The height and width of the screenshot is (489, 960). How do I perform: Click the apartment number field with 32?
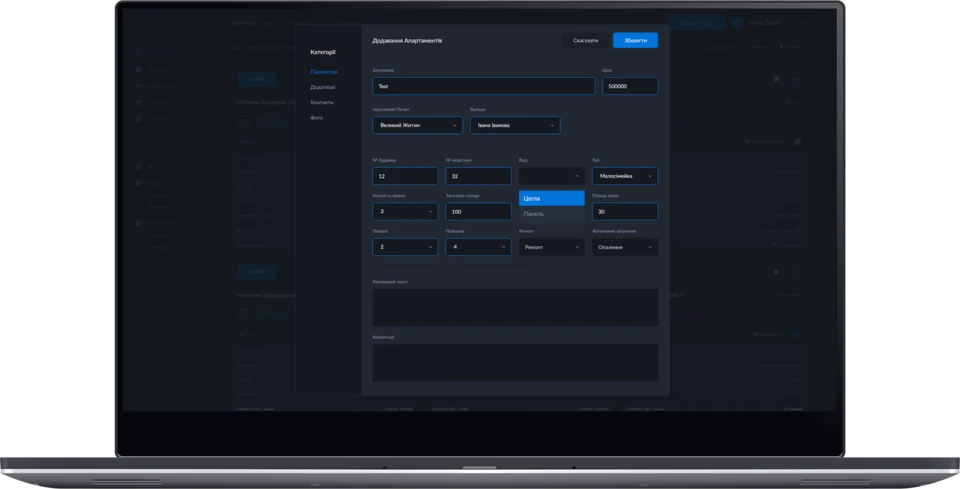479,176
